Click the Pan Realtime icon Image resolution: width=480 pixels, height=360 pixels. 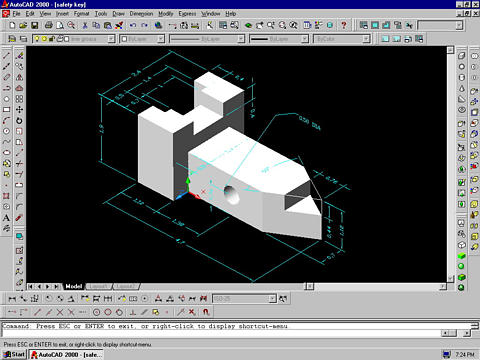point(260,25)
